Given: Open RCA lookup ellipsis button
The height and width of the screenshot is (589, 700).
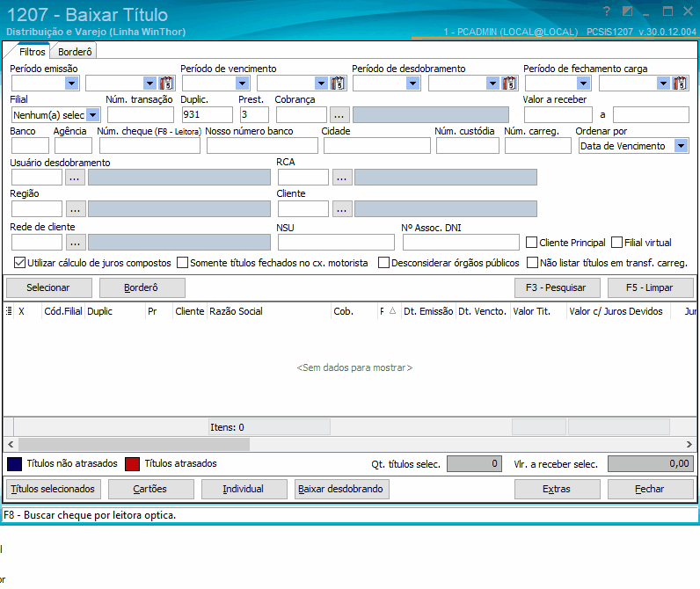Looking at the screenshot, I should pos(341,178).
